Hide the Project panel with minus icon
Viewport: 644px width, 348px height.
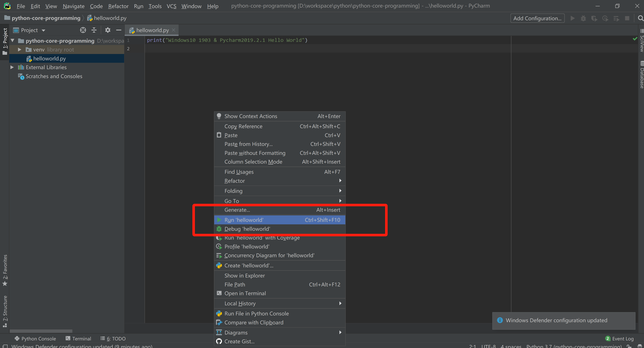coord(119,30)
